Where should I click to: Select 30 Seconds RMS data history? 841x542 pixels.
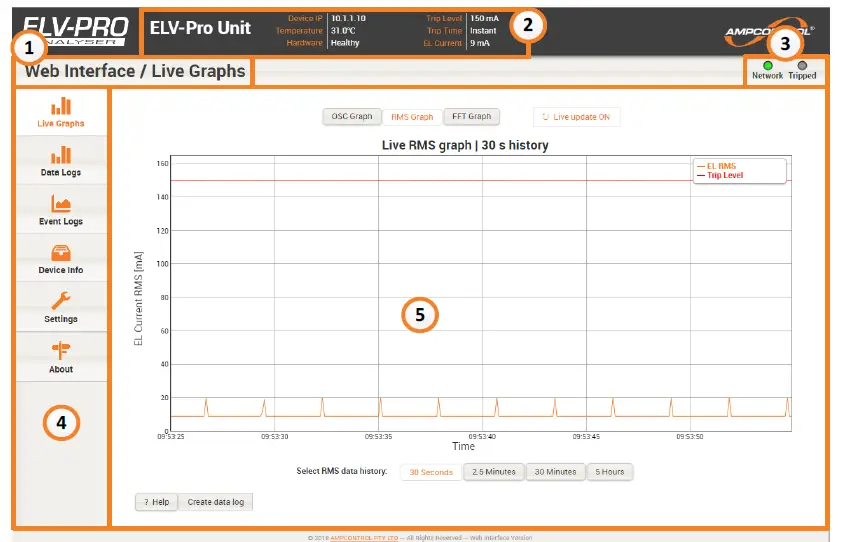pyautogui.click(x=430, y=472)
